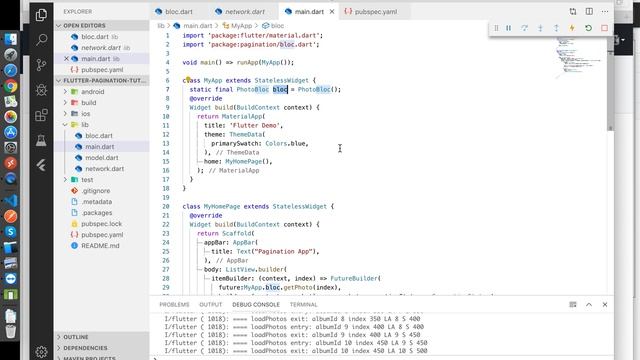Open the .gitignore file
The height and width of the screenshot is (360, 640).
point(102,191)
